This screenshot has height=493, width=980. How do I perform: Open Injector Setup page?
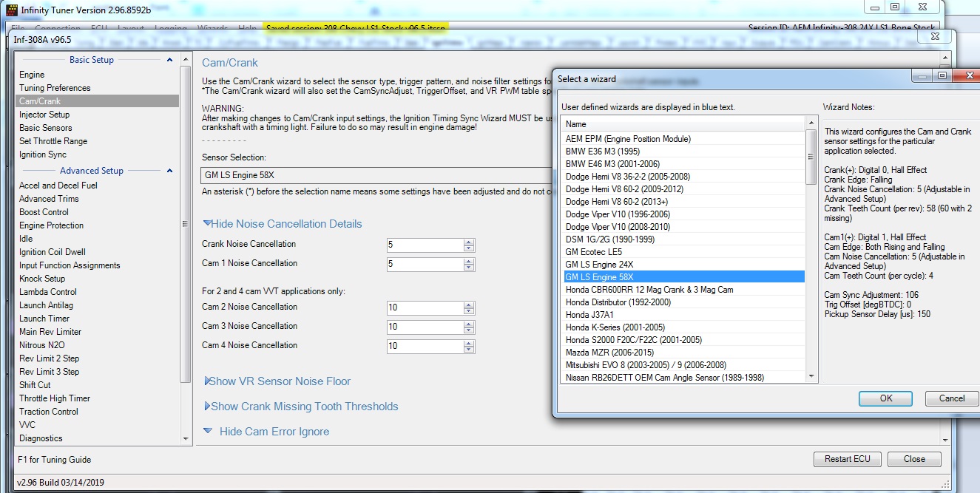click(x=44, y=115)
